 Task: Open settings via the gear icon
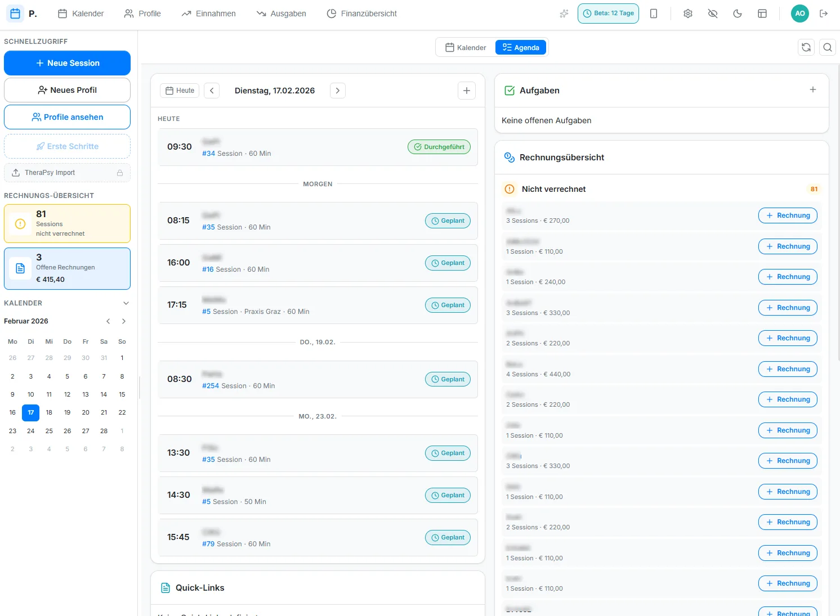687,14
